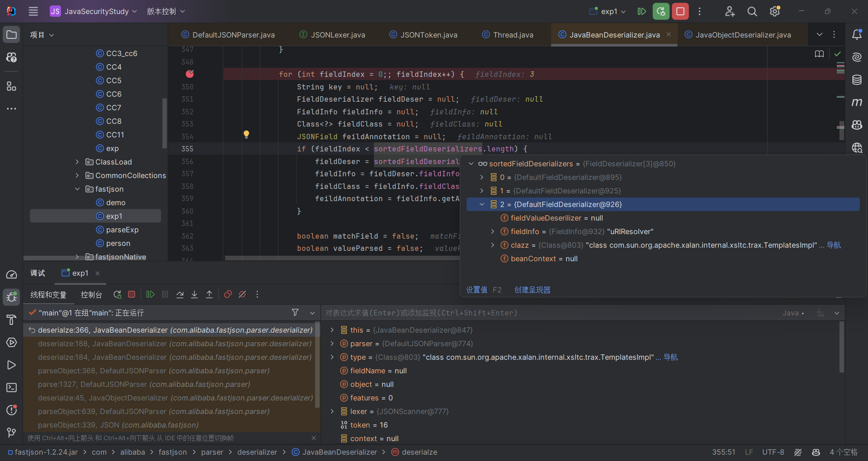Open the frames filter funnel icon
Screen dimensions: 868x461
click(295, 312)
